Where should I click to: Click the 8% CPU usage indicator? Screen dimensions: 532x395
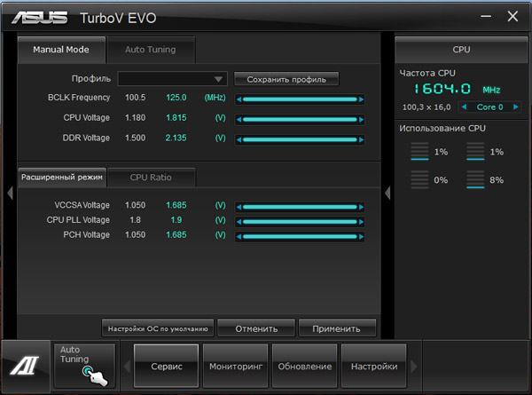tap(485, 179)
